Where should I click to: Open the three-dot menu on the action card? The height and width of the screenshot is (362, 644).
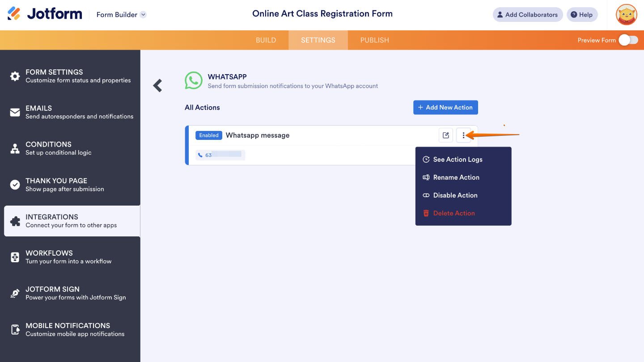click(x=463, y=135)
